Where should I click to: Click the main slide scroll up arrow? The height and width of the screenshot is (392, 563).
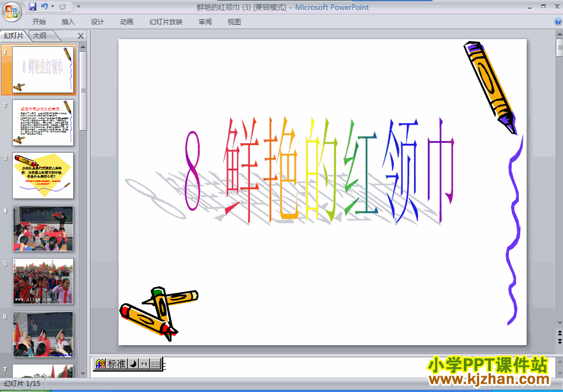(559, 35)
